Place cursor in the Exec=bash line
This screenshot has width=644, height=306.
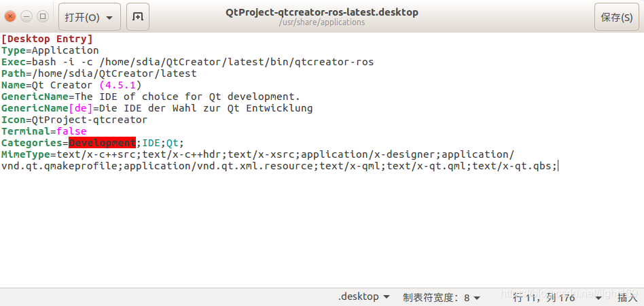pyautogui.click(x=187, y=62)
